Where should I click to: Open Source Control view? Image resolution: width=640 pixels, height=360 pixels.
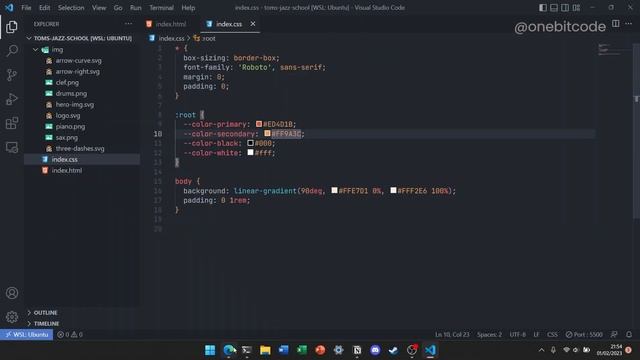(x=12, y=75)
